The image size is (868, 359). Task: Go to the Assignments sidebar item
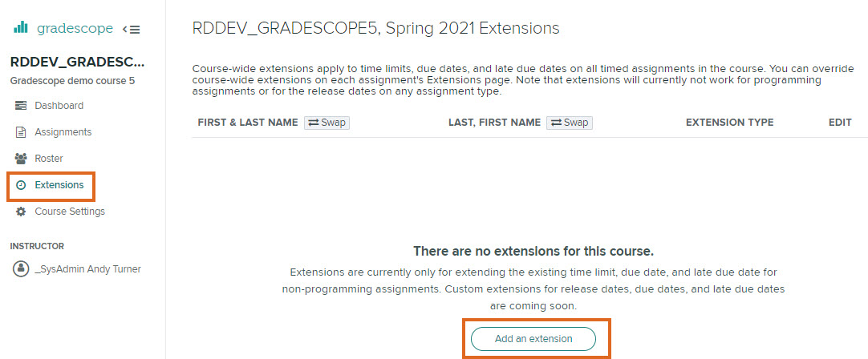tap(63, 132)
